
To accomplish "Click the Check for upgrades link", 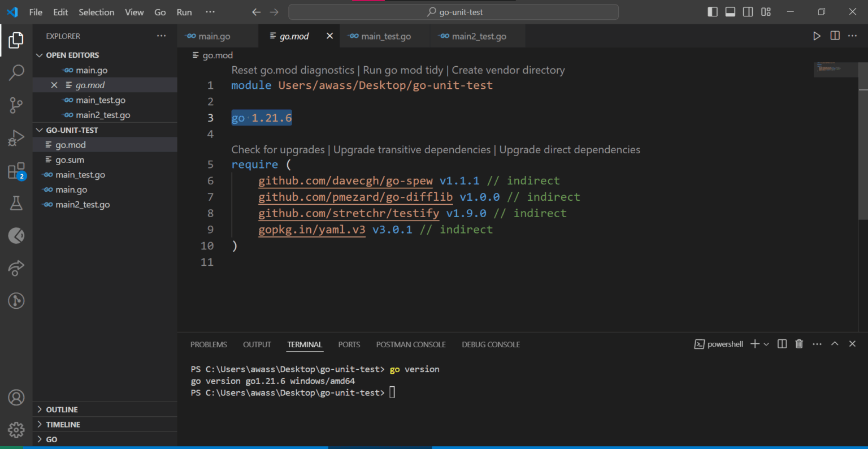I will 278,150.
